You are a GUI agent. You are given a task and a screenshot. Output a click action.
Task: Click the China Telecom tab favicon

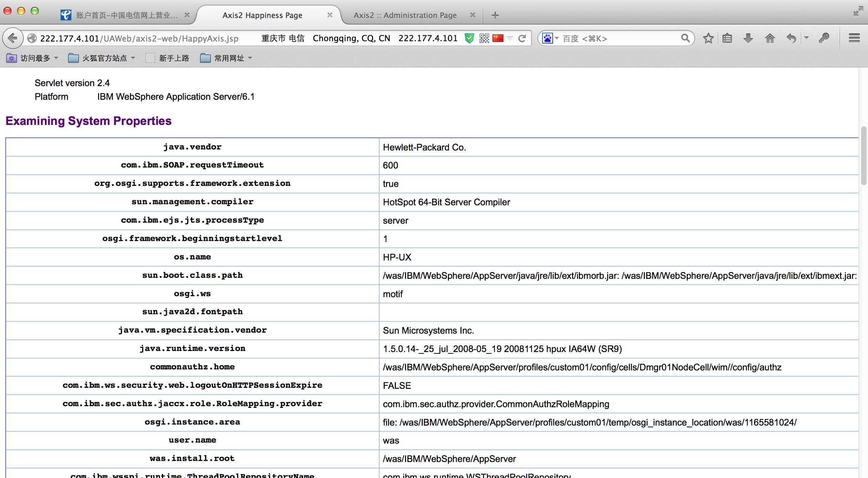click(x=66, y=15)
